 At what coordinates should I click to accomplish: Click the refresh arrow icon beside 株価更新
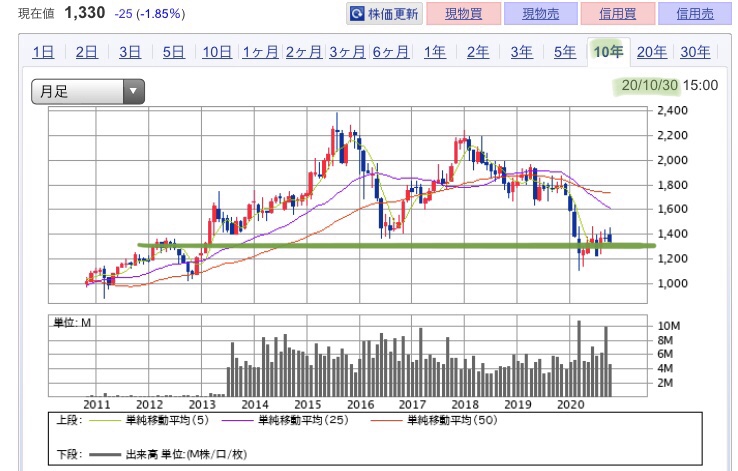click(357, 14)
